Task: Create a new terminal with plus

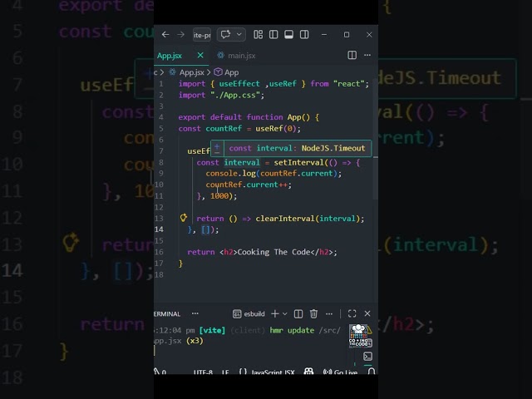Action: pyautogui.click(x=275, y=314)
